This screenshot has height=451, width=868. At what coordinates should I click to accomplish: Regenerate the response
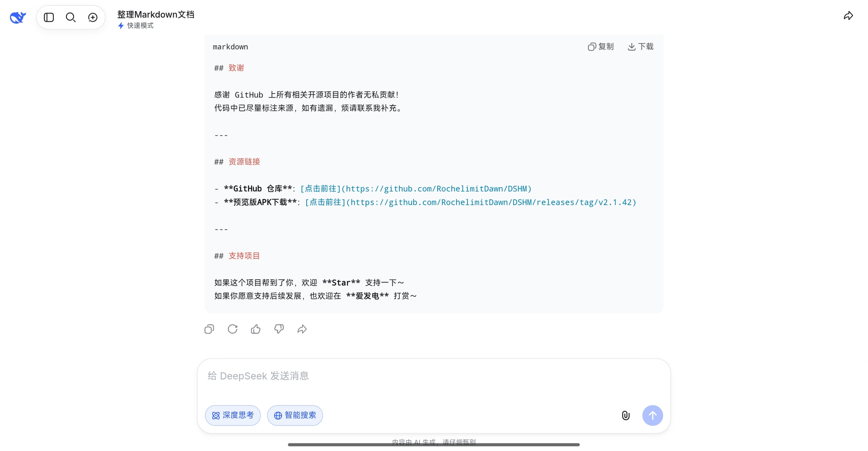point(232,329)
